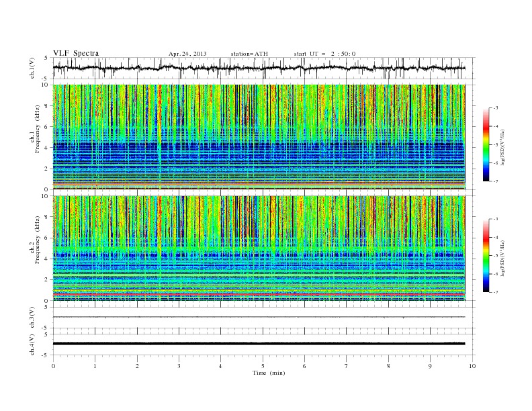The image size is (532, 411).
Task: Click the "-3" top value on ch.1 colorbar
Action: click(x=496, y=108)
